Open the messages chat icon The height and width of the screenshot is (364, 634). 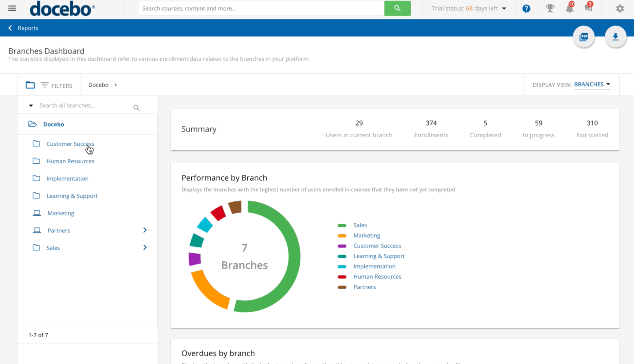coord(589,8)
